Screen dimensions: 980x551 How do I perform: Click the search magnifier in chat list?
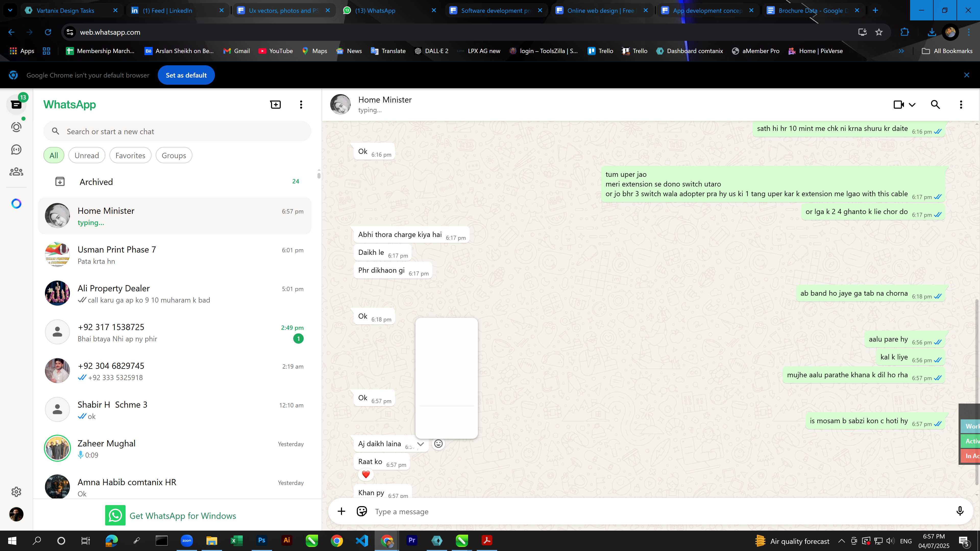pyautogui.click(x=56, y=132)
